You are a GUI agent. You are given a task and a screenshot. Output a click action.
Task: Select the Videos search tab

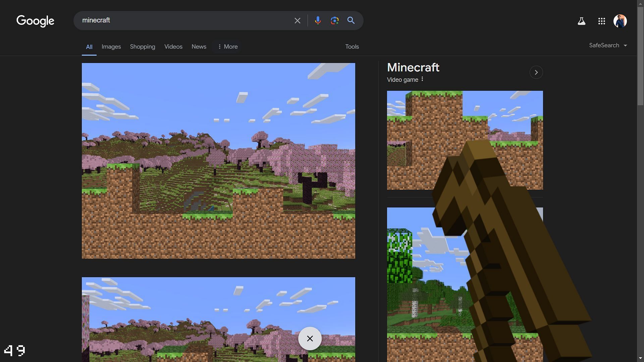[x=173, y=46]
